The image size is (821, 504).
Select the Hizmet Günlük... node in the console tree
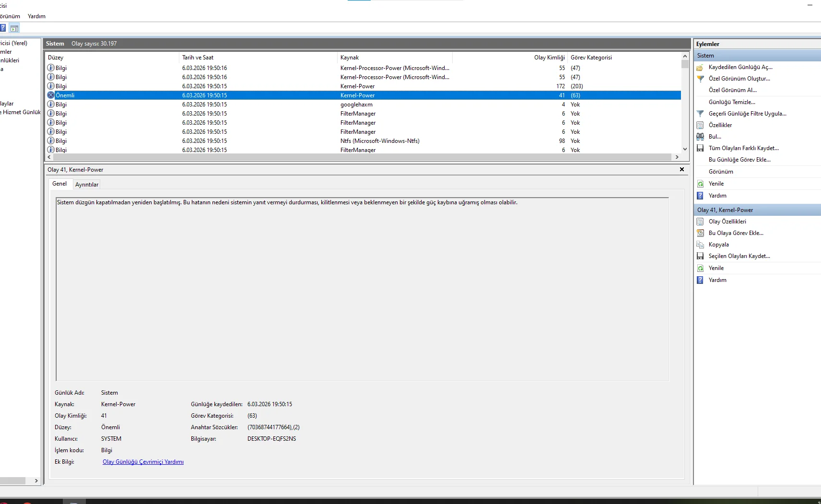click(20, 112)
